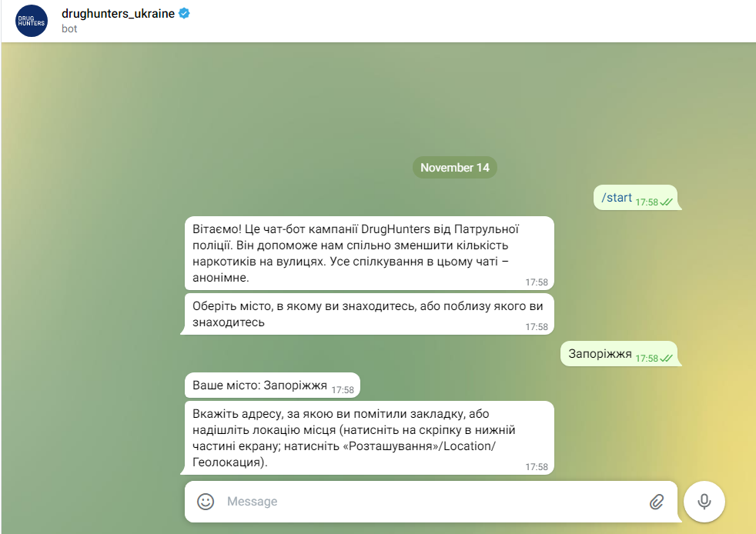The height and width of the screenshot is (534, 756).
Task: Click the 17:58 timestamp of the welcome message
Action: tap(537, 282)
